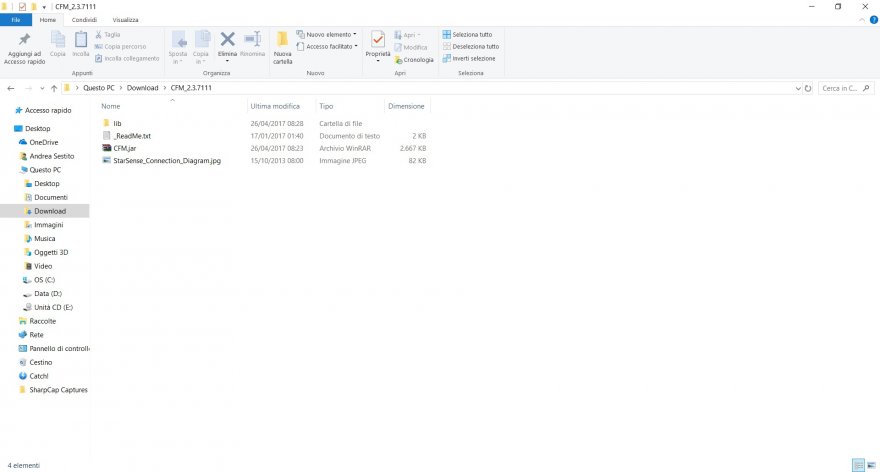Expand the Nuovo elemento dropdown
The image size is (880, 472).
pos(329,34)
